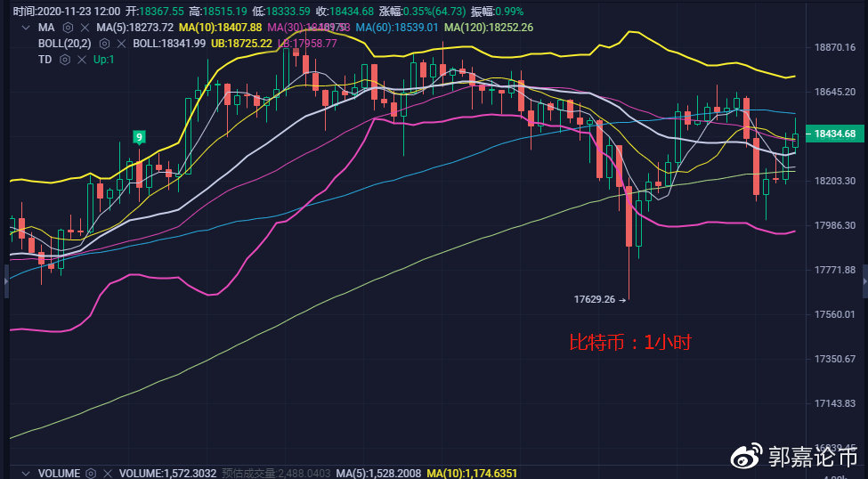The image size is (868, 479).
Task: Click the 振幅:0.99% amplitude text
Action: tap(497, 11)
